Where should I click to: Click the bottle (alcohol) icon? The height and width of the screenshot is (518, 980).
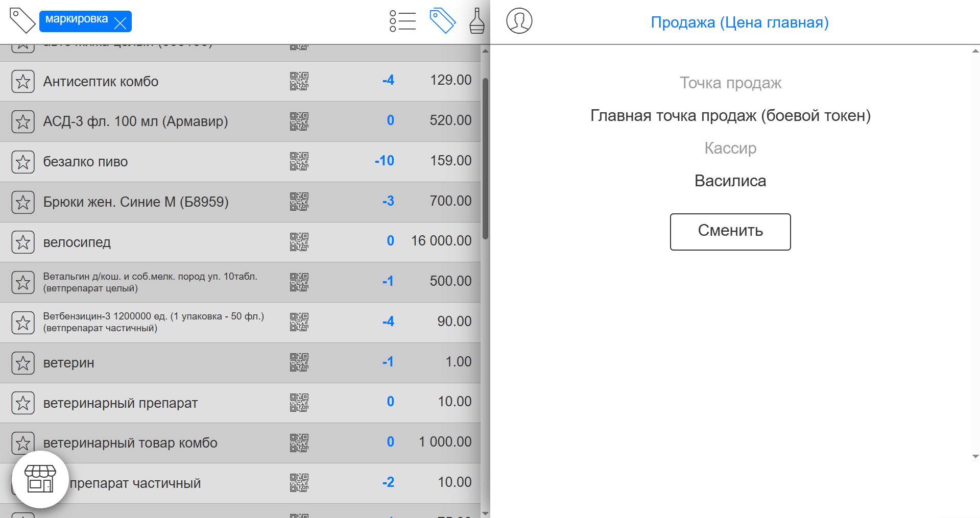tap(477, 21)
